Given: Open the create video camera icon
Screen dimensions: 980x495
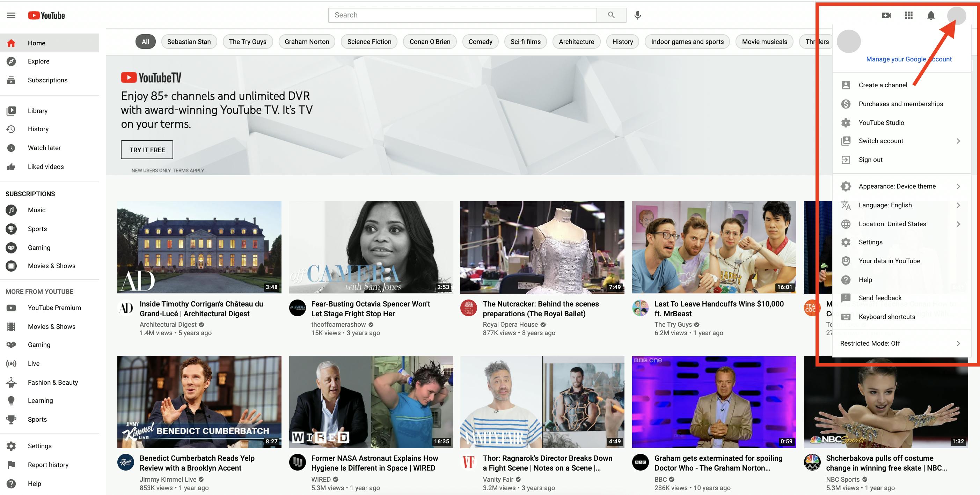Looking at the screenshot, I should 886,15.
